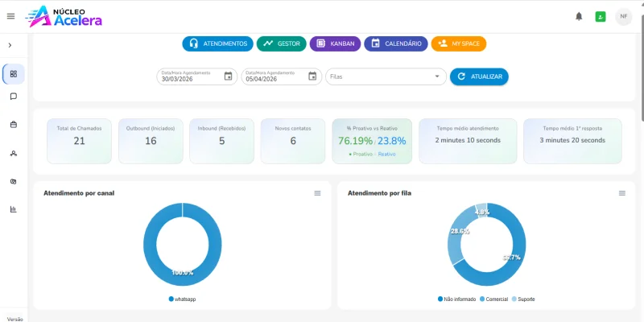The image size is (644, 322).
Task: Click the notifications bell icon
Action: tap(579, 16)
